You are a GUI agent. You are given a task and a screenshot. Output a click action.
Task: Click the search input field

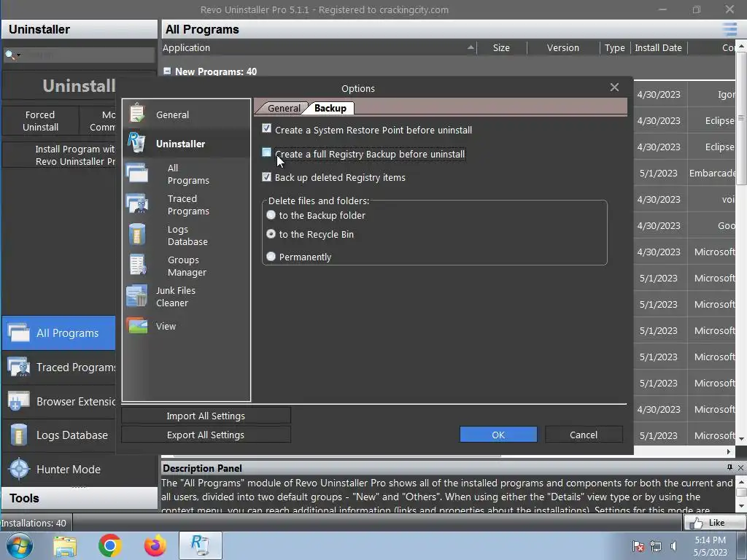pos(88,55)
